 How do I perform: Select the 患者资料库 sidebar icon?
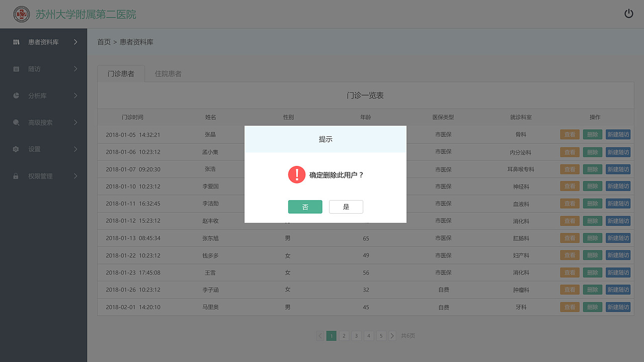click(16, 42)
